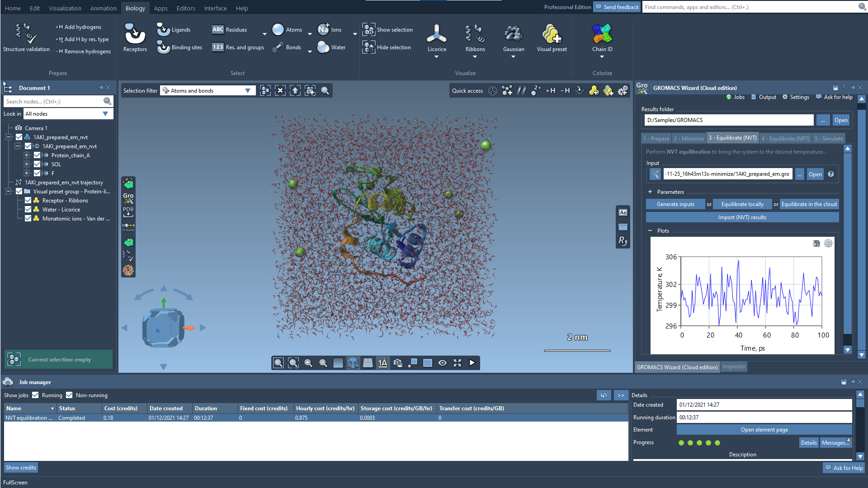Viewport: 868px width, 488px height.
Task: Save the temperature plot image
Action: pyautogui.click(x=816, y=244)
